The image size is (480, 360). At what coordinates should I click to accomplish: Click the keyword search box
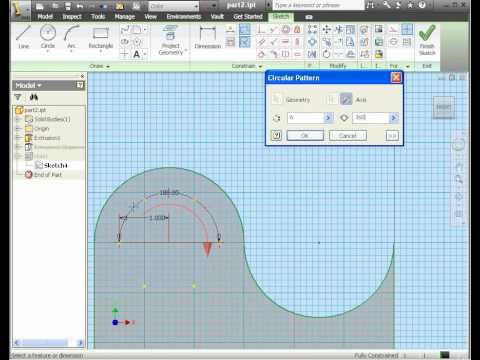[x=317, y=5]
